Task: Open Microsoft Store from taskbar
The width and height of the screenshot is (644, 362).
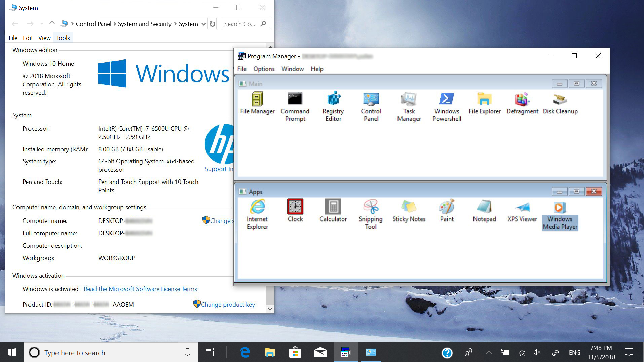Action: pos(295,352)
